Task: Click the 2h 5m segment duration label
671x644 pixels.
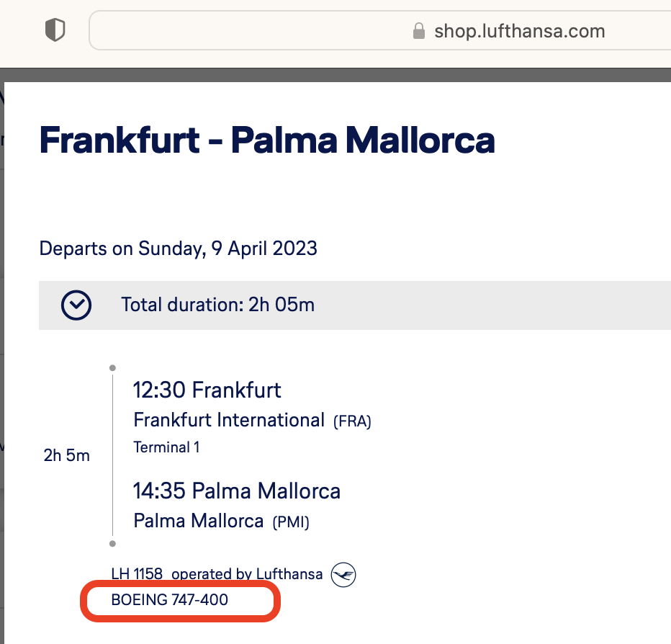Action: click(67, 455)
